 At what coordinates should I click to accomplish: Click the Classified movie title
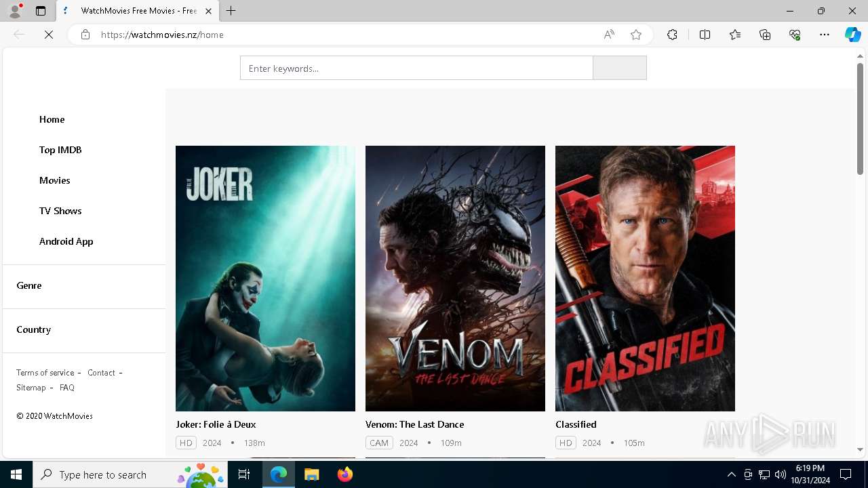(576, 424)
